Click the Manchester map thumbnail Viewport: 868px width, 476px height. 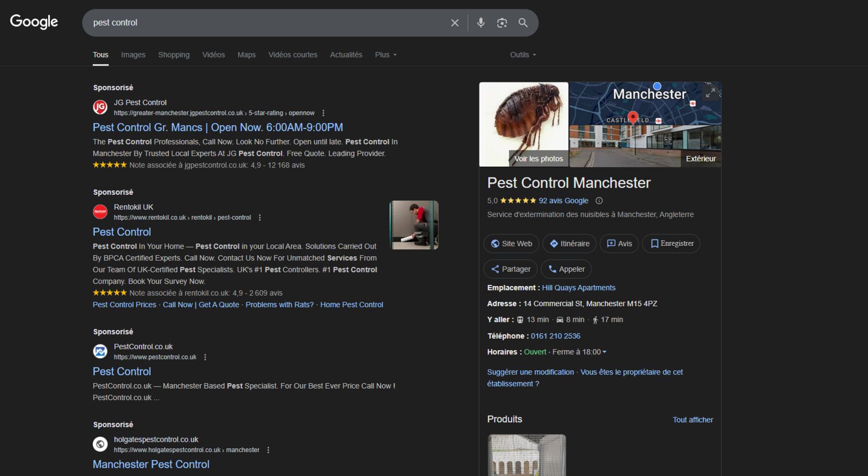[645, 104]
